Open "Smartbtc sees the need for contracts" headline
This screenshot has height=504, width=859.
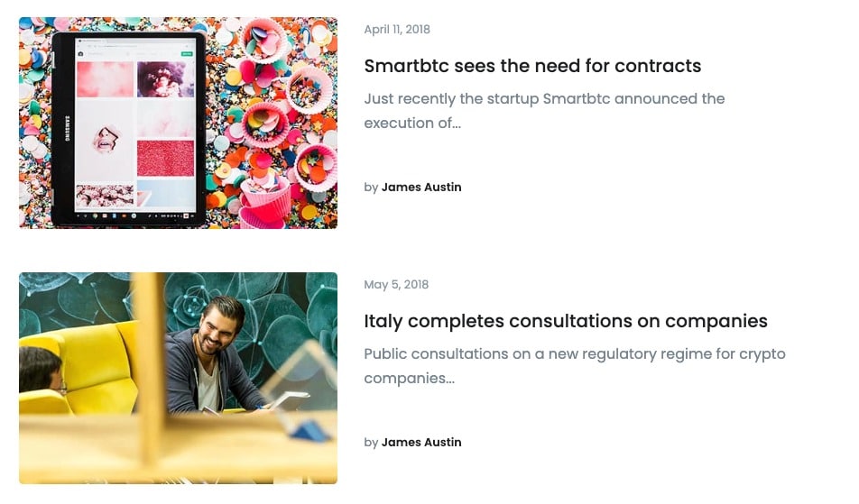[x=532, y=66]
